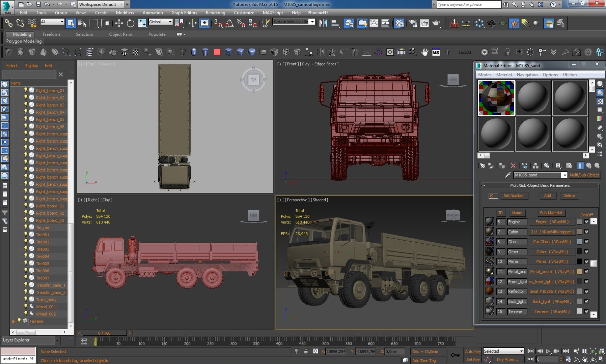Open Navigation menu in Material Editor
Viewport: 606px width, 364px height.
[x=527, y=74]
